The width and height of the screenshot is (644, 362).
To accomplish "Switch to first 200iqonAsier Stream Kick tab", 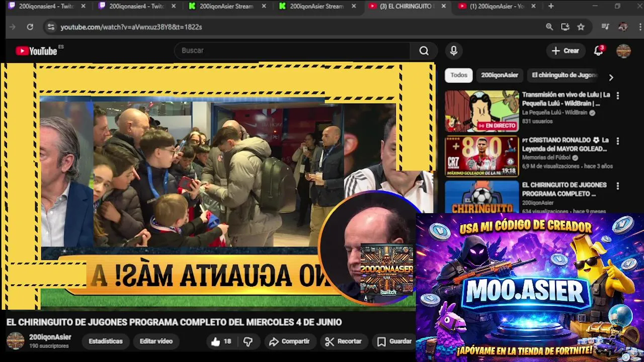I will [x=227, y=6].
